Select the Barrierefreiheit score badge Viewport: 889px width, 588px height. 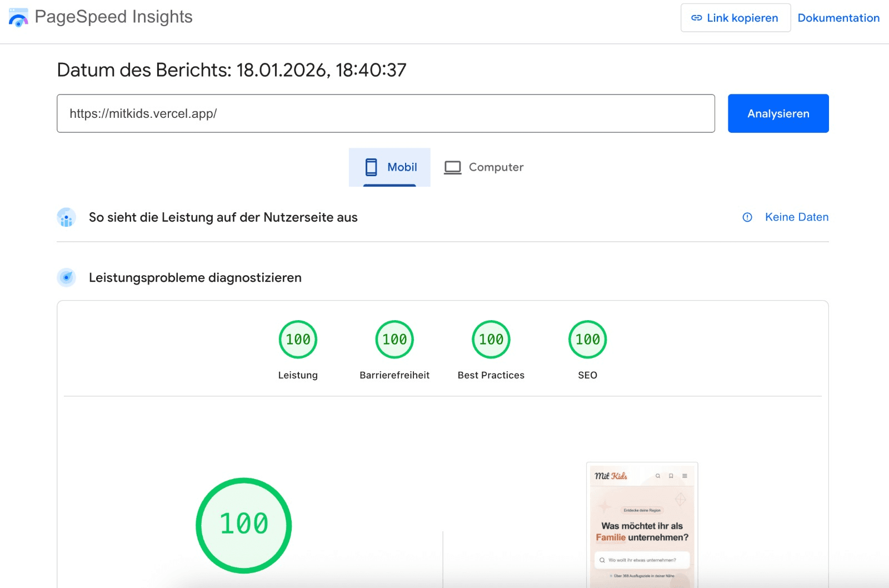394,339
